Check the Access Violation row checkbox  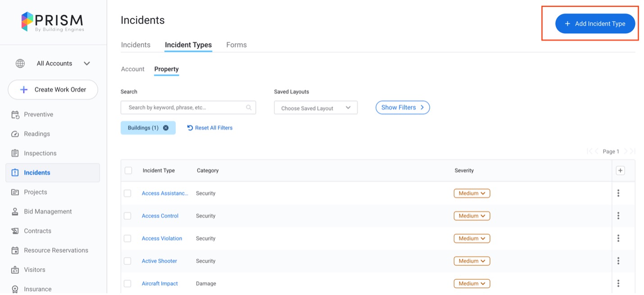click(x=127, y=238)
